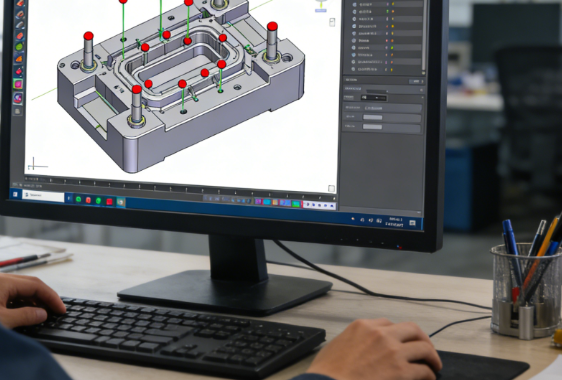Click the first green circular taskbar icon
Screen dimensions: 562x380
click(78, 199)
